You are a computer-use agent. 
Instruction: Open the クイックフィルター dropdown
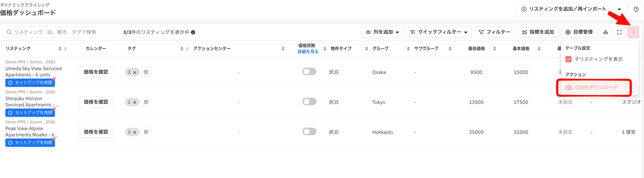pos(438,32)
